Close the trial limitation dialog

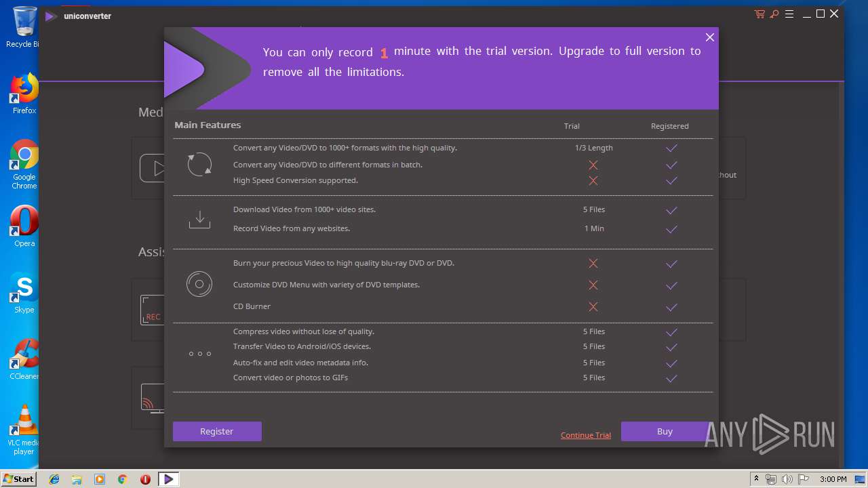[709, 37]
